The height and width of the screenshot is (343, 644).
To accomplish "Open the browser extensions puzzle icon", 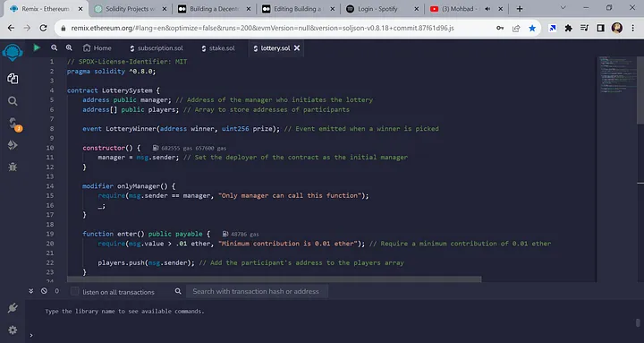I will 569,28.
